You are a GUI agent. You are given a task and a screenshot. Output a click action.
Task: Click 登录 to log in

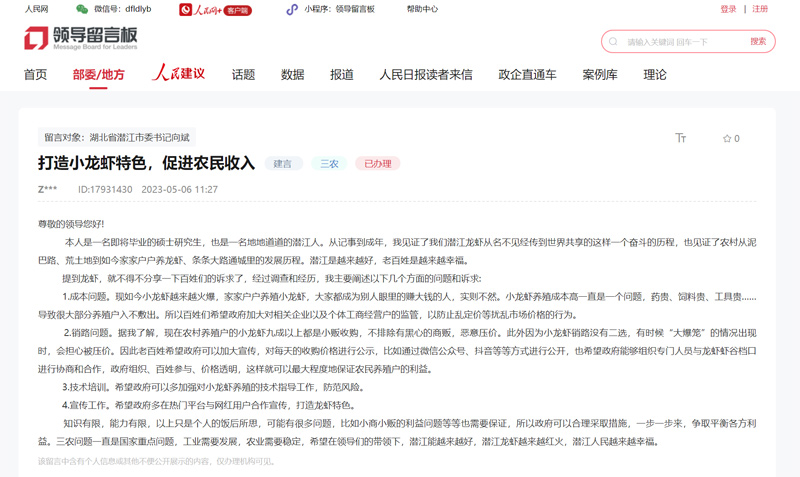[x=728, y=9]
